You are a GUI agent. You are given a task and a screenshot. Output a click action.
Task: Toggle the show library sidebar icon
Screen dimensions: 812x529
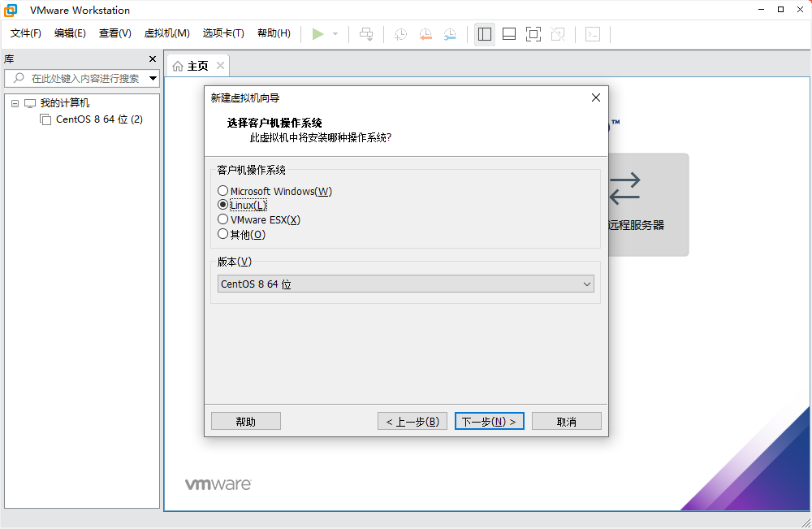(x=485, y=34)
